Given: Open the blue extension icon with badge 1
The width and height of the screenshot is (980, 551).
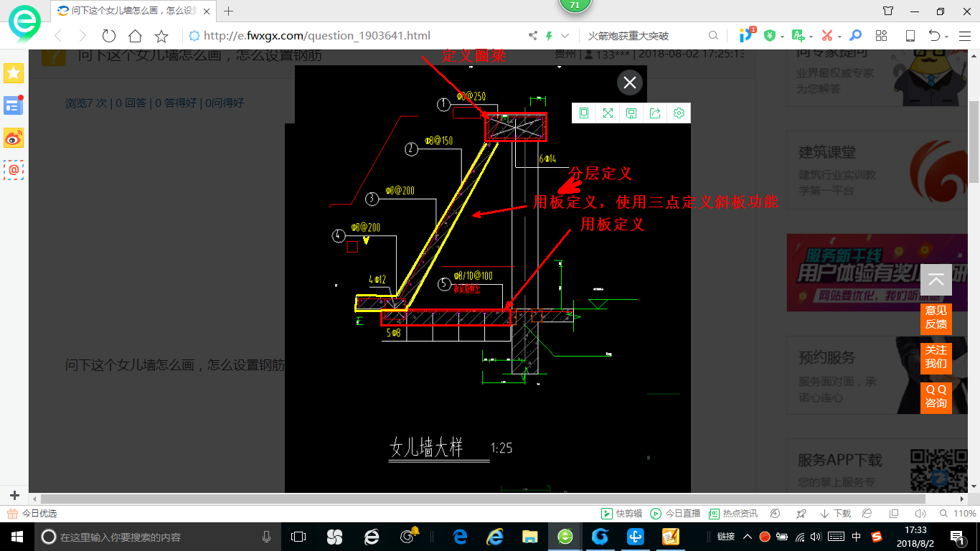Looking at the screenshot, I should click(747, 35).
